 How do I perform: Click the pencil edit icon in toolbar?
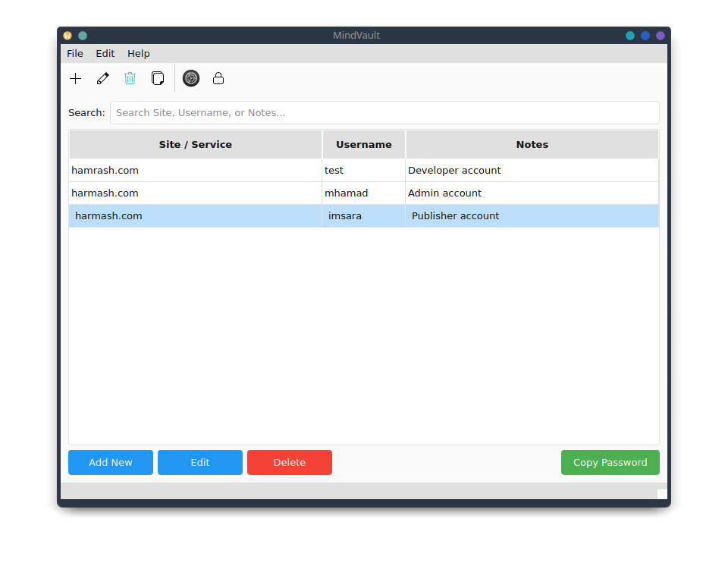pyautogui.click(x=103, y=78)
